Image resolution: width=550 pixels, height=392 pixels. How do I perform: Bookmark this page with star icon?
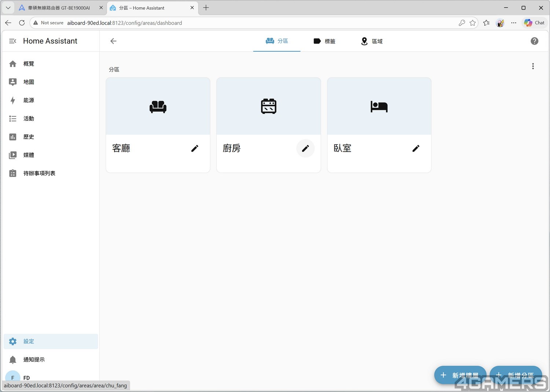[x=473, y=23]
